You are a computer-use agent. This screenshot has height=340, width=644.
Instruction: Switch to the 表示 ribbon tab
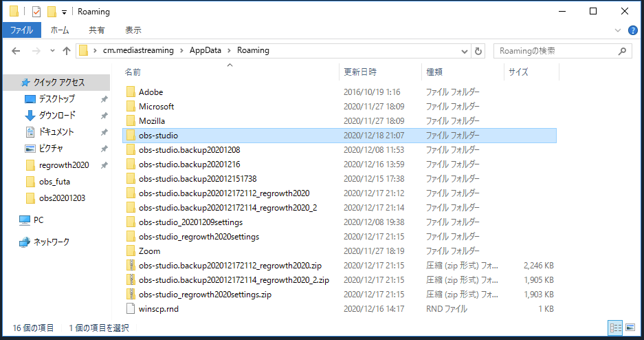(x=133, y=30)
